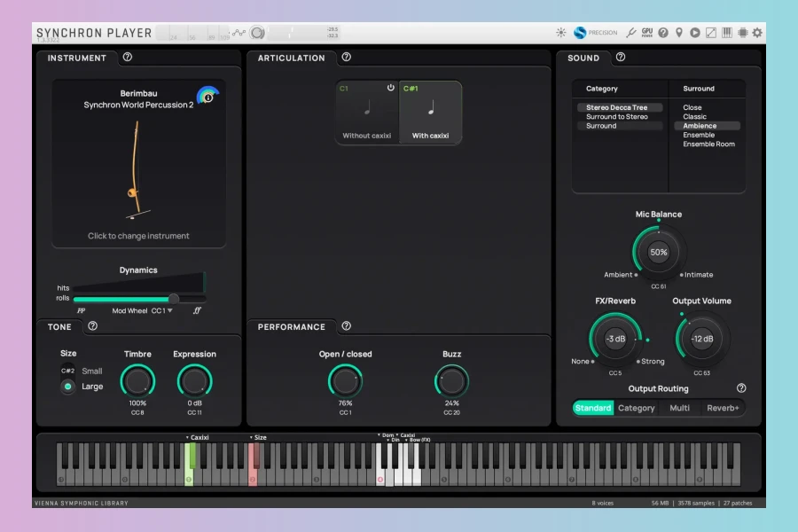Screen dimensions: 798x532
Task: Select the Standard output routing tab
Action: (x=593, y=408)
